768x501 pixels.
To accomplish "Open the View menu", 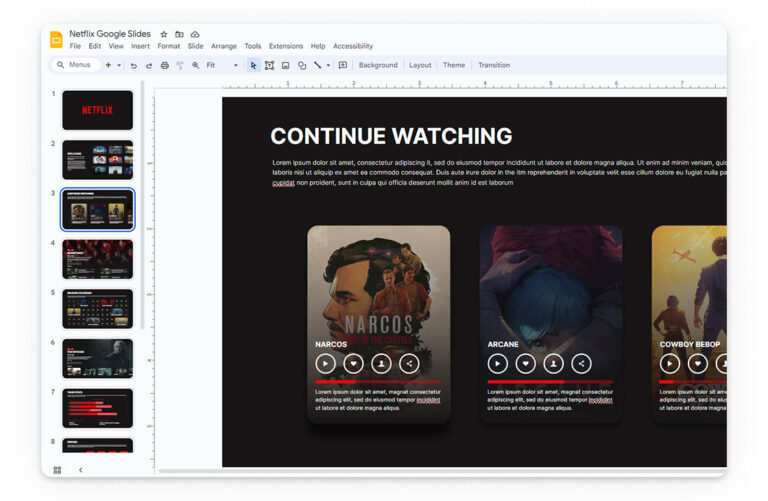I will click(116, 46).
